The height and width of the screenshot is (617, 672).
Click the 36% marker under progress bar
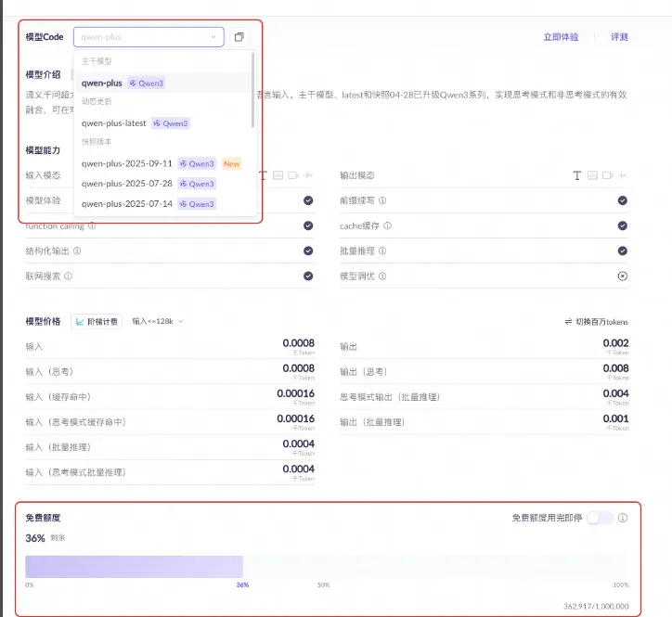coord(242,585)
